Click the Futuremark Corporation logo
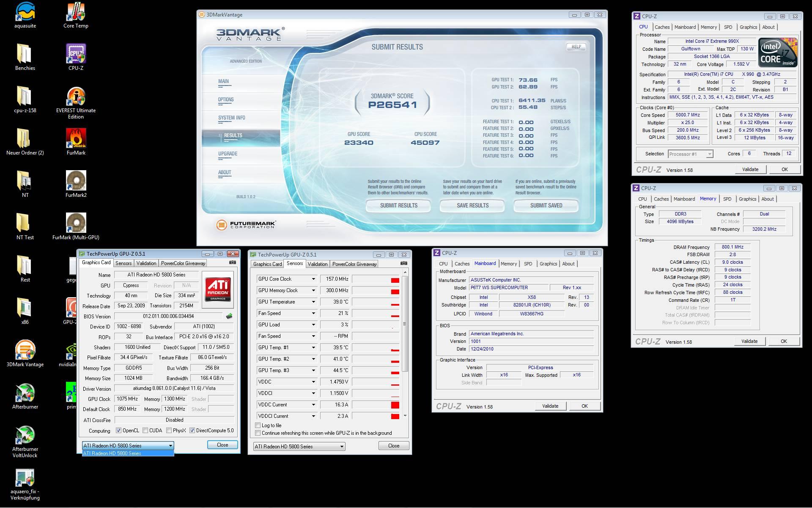The height and width of the screenshot is (508, 812). click(246, 225)
